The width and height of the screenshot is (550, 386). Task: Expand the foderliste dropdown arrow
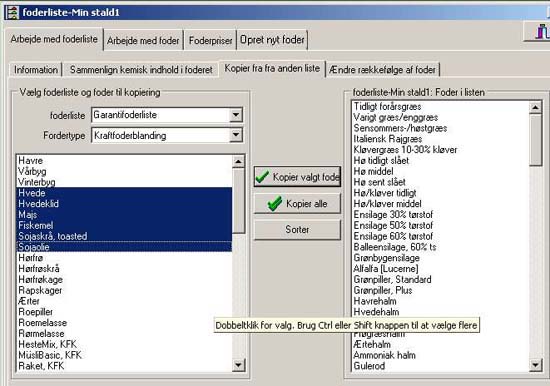pyautogui.click(x=236, y=115)
